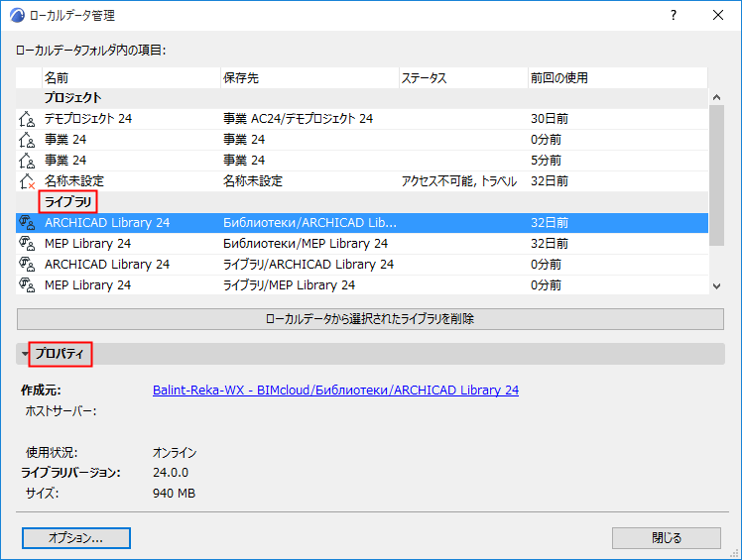
Task: Click the 閉じる button
Action: coord(667,538)
